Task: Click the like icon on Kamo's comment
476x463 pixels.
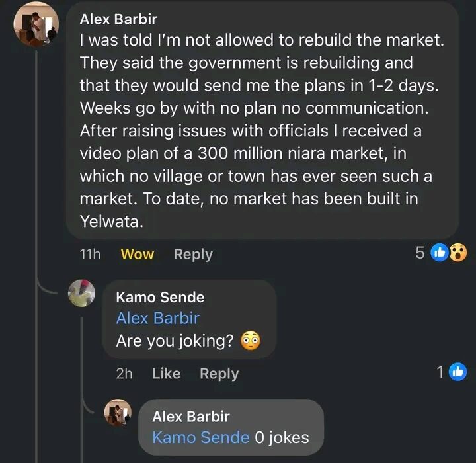Action: click(x=458, y=372)
